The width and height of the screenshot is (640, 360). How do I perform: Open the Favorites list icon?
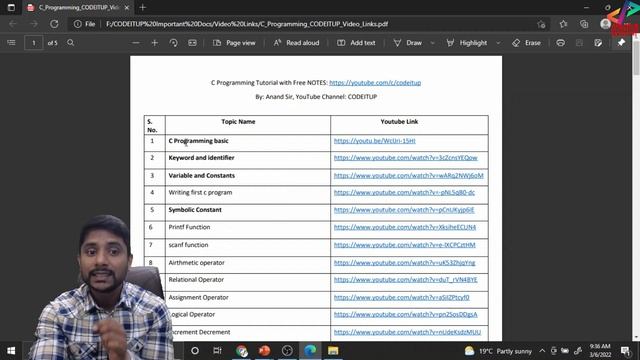[563, 24]
